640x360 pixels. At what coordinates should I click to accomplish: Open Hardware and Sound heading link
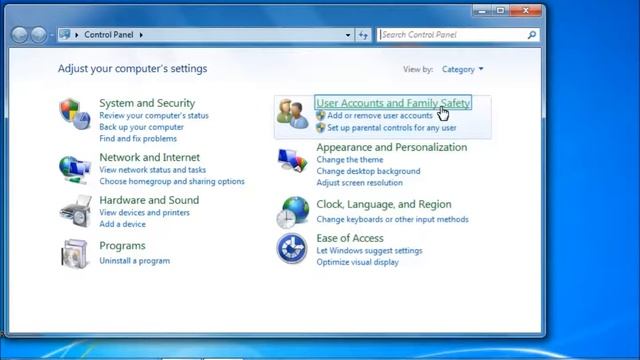(149, 200)
